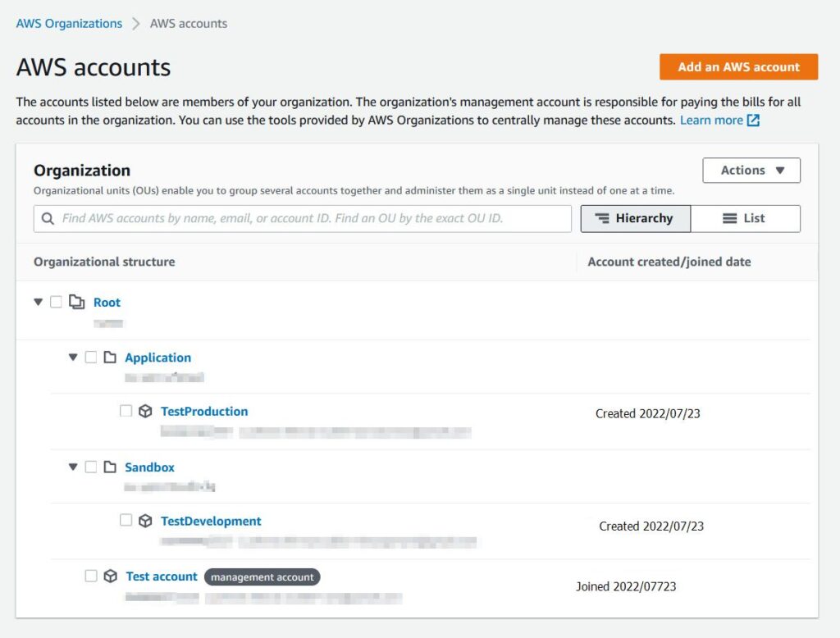Select the TestProduction account checkbox
The width and height of the screenshot is (840, 638).
[126, 411]
